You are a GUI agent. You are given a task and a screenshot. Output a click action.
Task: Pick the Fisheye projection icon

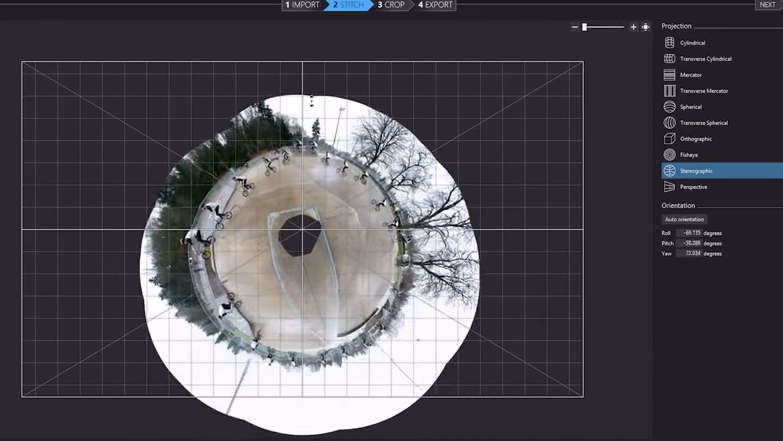pyautogui.click(x=669, y=155)
